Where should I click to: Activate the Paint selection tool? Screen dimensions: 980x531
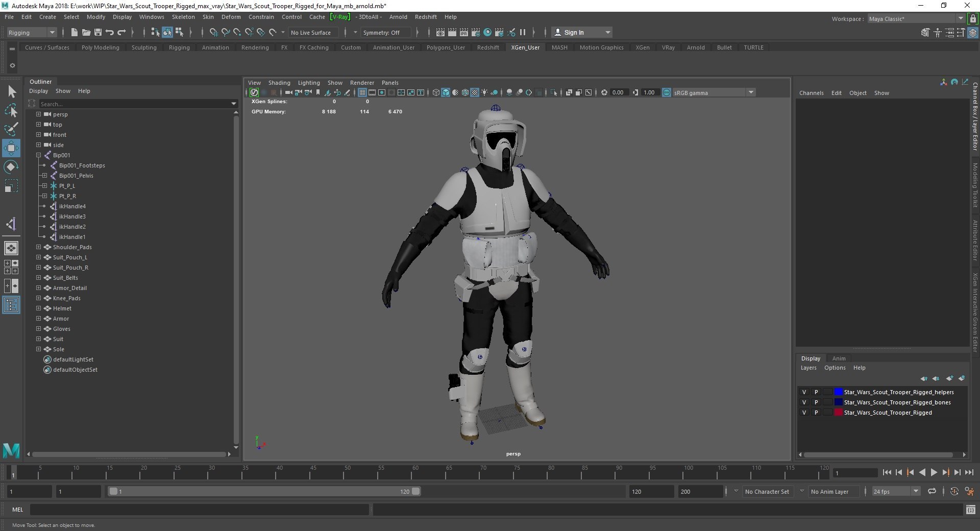tap(11, 129)
